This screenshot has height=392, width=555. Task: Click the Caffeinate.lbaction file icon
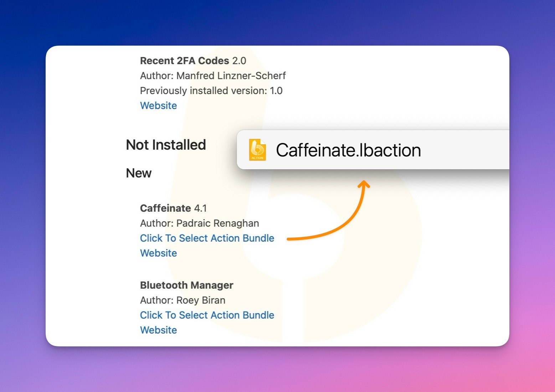click(x=257, y=150)
